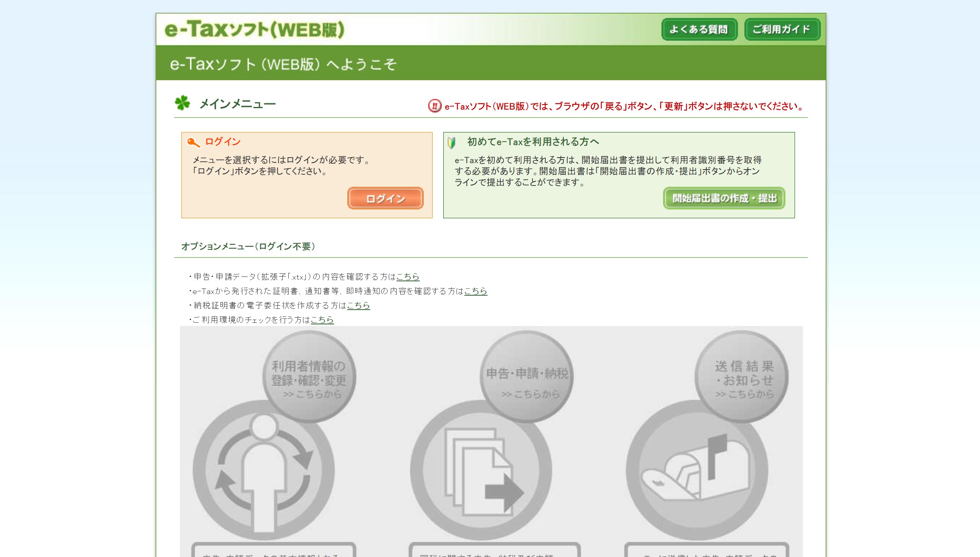Select the 申告・申請・納税 bubble

click(x=527, y=377)
